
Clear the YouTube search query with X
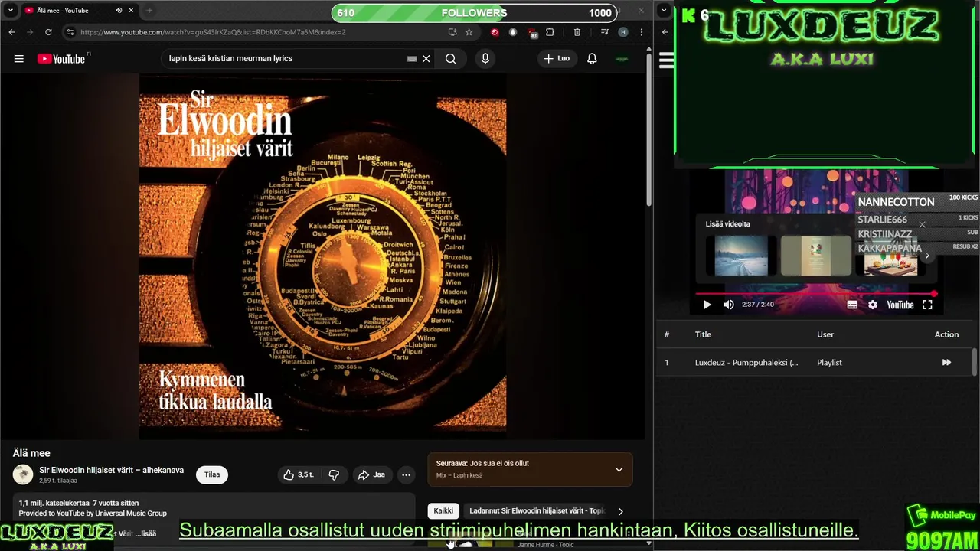coord(426,59)
